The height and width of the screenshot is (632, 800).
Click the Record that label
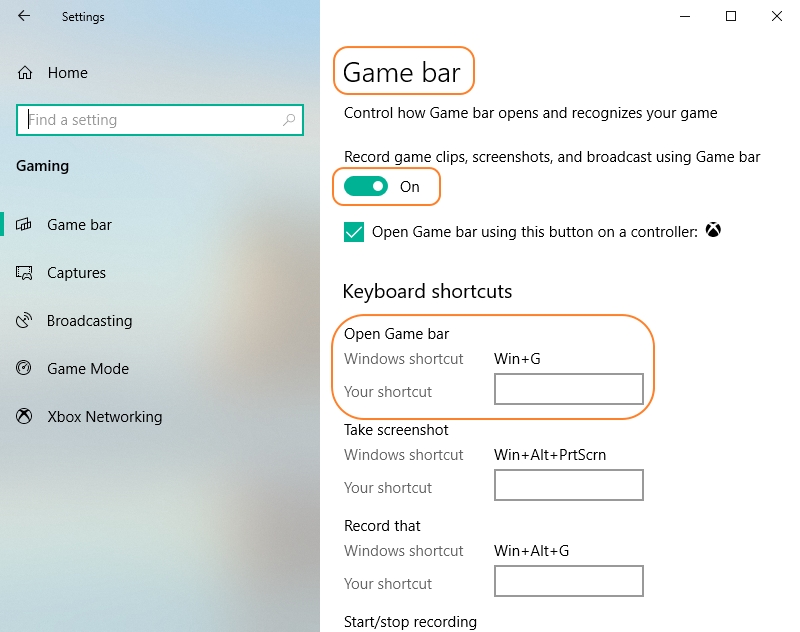382,526
